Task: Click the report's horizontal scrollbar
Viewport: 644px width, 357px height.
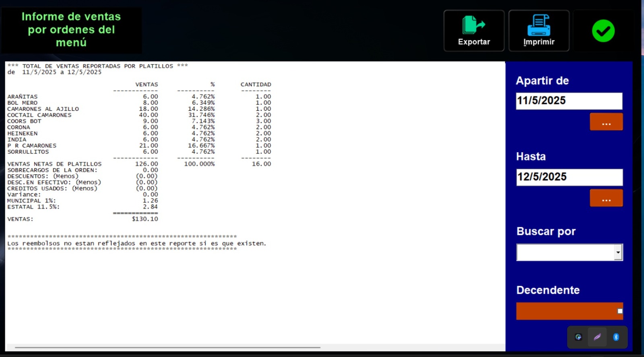Action: pos(167,347)
